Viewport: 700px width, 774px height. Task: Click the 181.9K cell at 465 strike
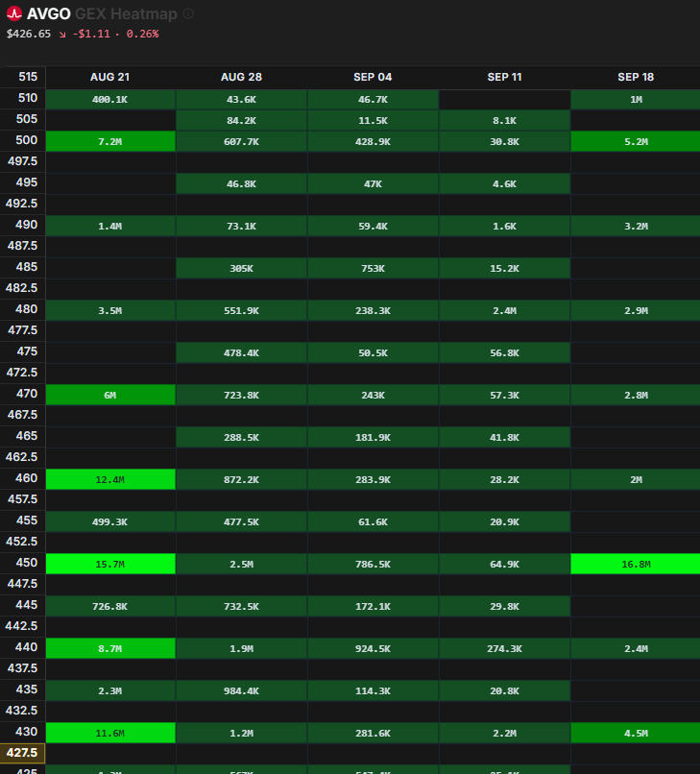click(374, 437)
